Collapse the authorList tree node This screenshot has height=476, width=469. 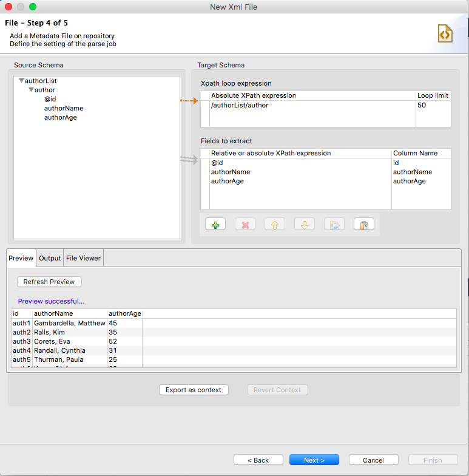coord(21,81)
